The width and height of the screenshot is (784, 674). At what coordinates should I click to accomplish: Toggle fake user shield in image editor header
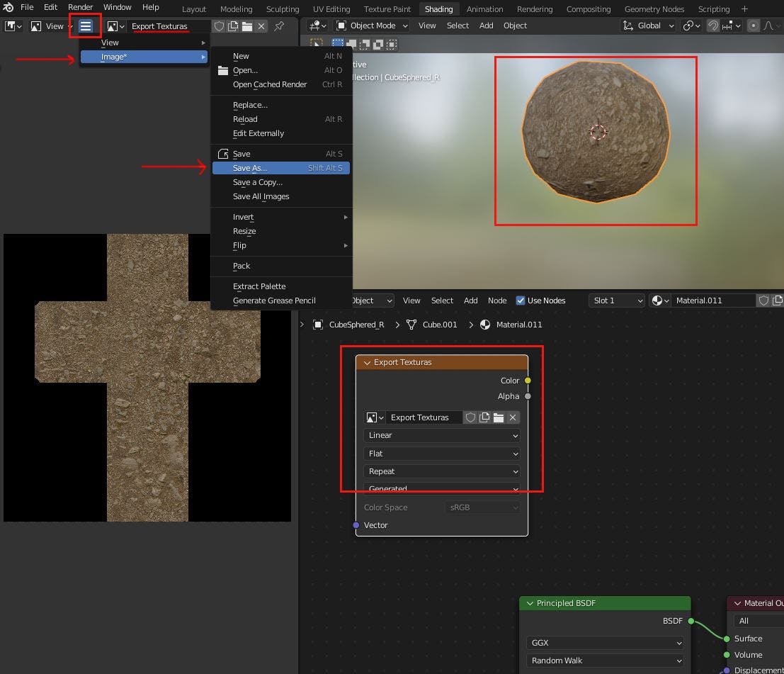219,26
